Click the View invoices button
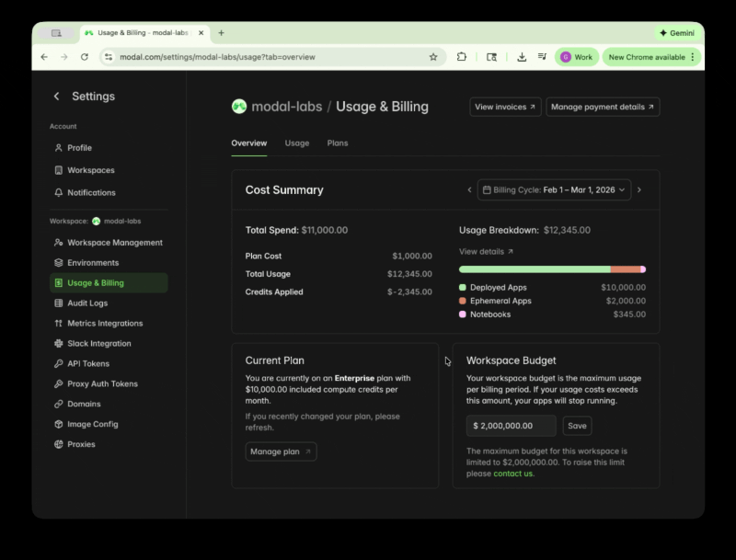The width and height of the screenshot is (736, 560). click(505, 107)
